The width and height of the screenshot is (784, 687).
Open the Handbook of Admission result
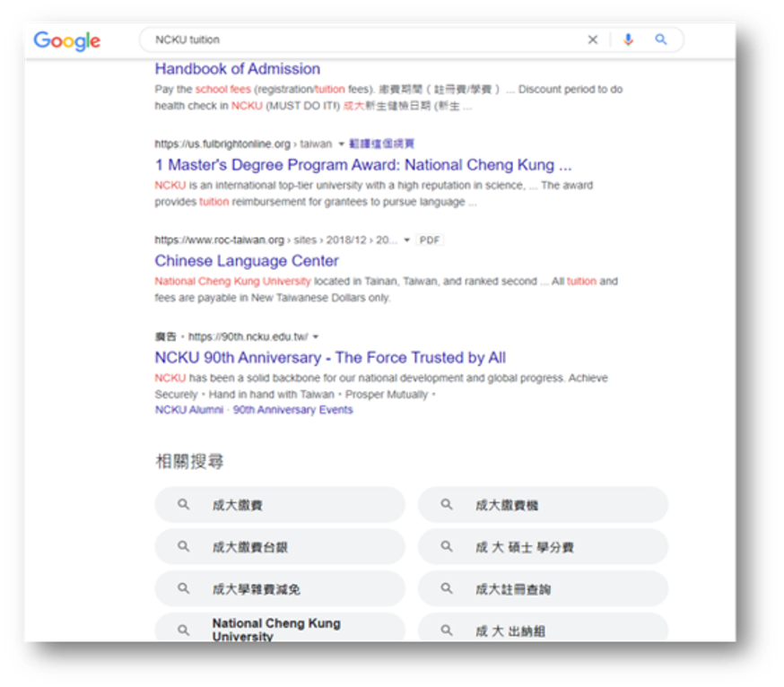[x=238, y=69]
